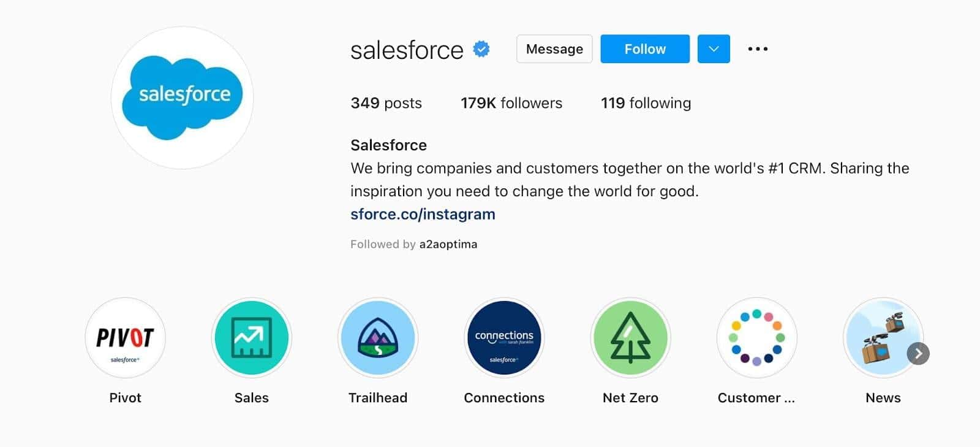This screenshot has height=447, width=980.
Task: Open the sforce.co/instagram link
Action: [423, 214]
